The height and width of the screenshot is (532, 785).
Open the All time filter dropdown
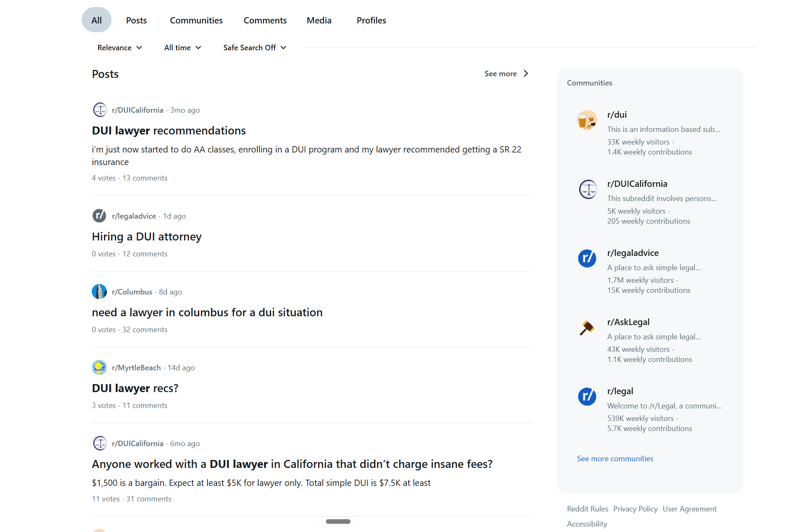pos(183,48)
